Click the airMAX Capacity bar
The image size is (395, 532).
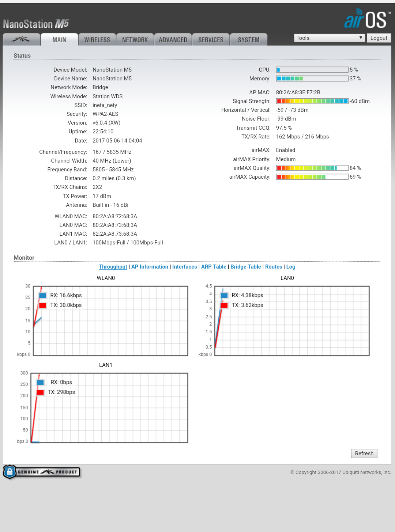click(x=312, y=177)
